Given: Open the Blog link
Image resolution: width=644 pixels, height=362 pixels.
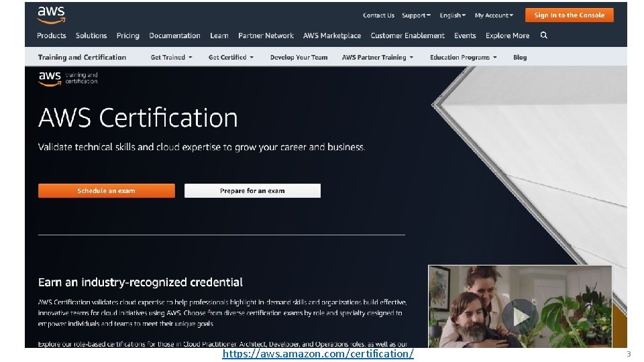Looking at the screenshot, I should pos(519,57).
